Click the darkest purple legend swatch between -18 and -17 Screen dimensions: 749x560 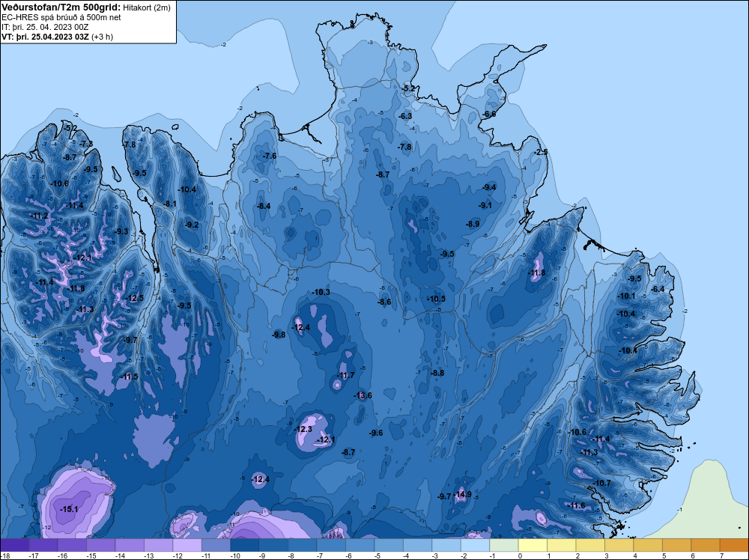coord(14,545)
